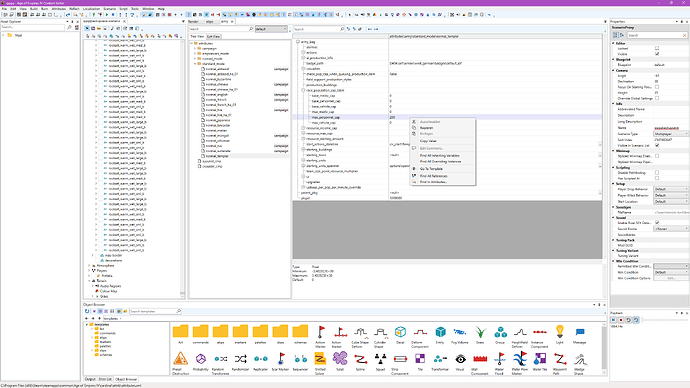Click the refresh icon in Object Browser
This screenshot has height=388, width=690.
87,311
